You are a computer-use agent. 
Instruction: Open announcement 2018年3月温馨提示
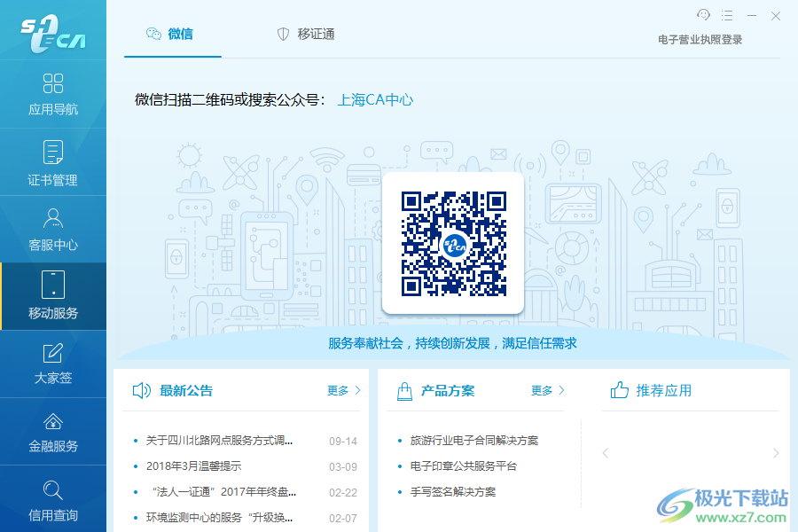tap(194, 465)
